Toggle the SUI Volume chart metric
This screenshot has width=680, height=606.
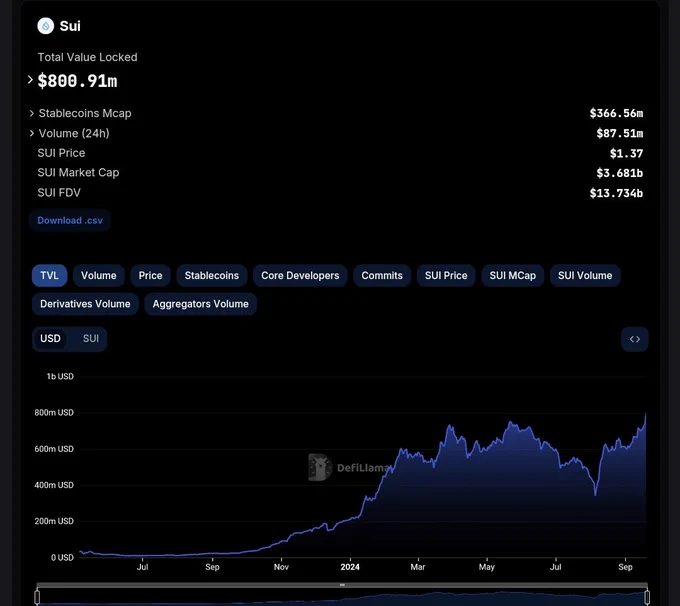585,275
